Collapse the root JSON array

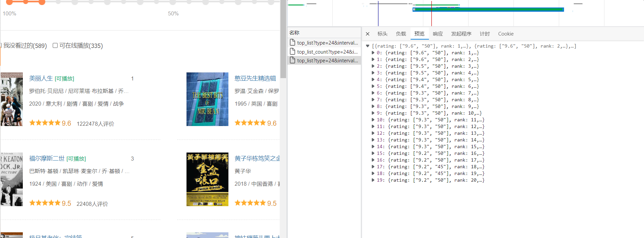pyautogui.click(x=368, y=46)
